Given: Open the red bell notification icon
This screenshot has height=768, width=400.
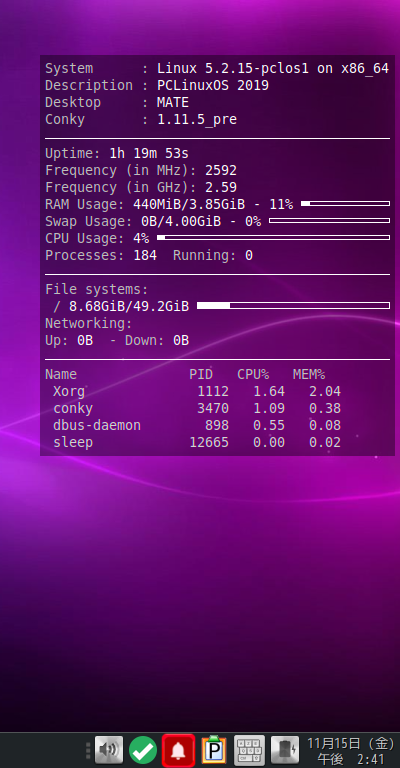Looking at the screenshot, I should coord(178,750).
